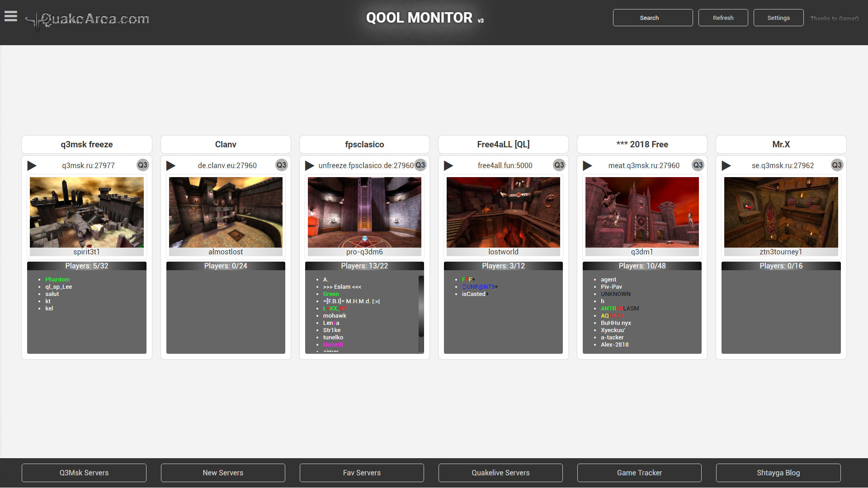Click the pro-q3dm6 map thumbnail
Image resolution: width=868 pixels, height=488 pixels.
(x=364, y=212)
